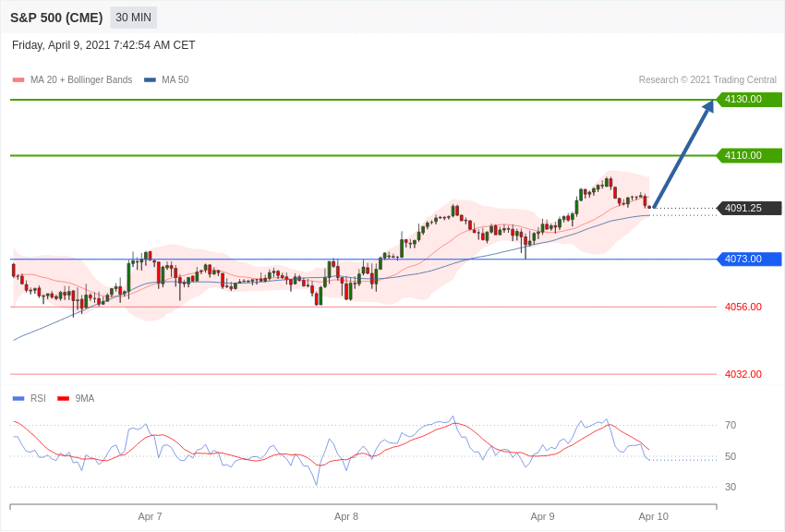Click the RSI 70 axis value
The image size is (785, 532).
731,425
